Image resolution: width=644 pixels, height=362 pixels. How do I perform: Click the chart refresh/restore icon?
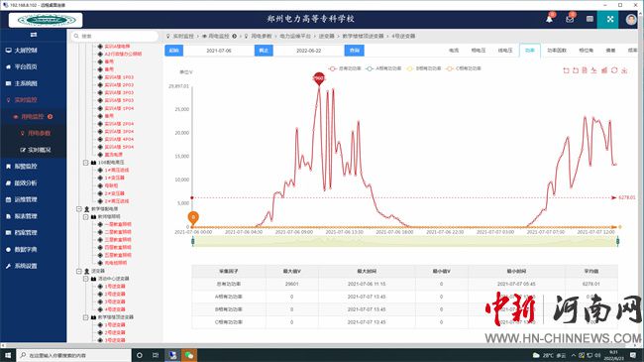[x=614, y=70]
